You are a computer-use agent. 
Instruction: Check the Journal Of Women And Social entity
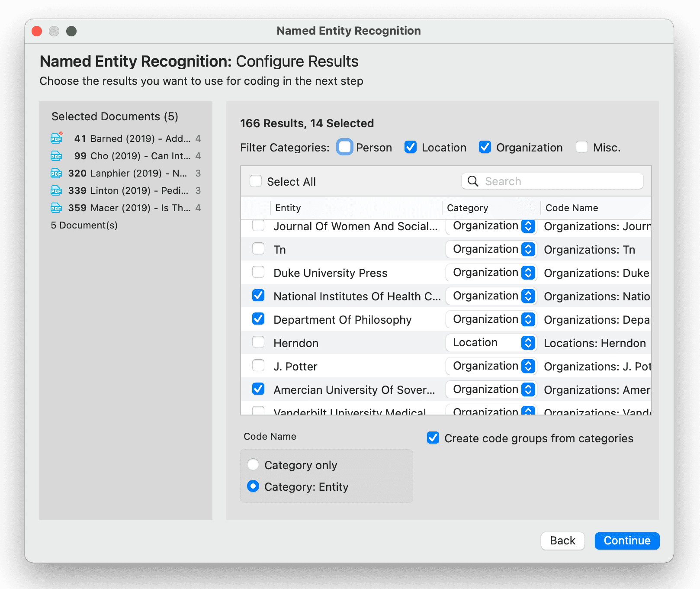(x=258, y=226)
